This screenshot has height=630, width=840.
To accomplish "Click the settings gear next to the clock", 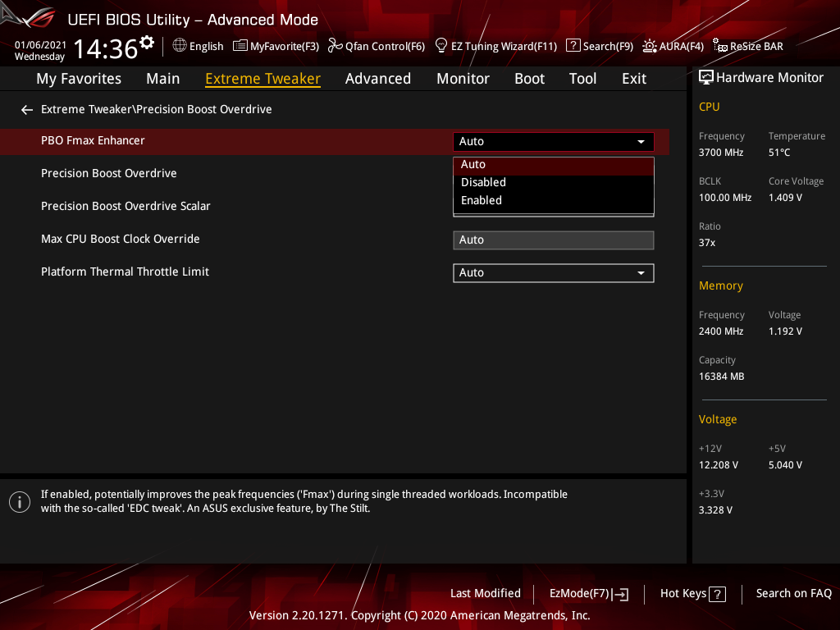I will click(146, 42).
